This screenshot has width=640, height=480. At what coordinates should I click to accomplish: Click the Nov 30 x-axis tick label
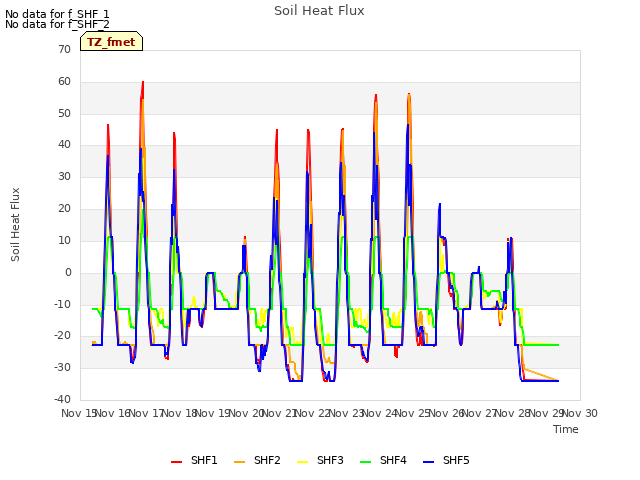pyautogui.click(x=580, y=413)
